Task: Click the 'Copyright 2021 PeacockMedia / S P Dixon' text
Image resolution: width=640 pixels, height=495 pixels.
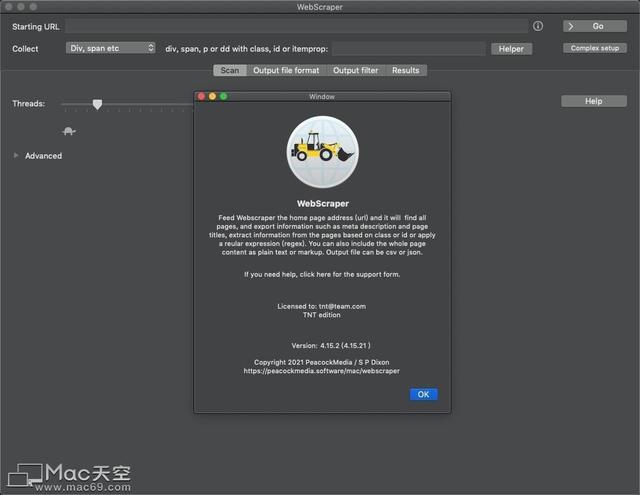Action: (322, 362)
